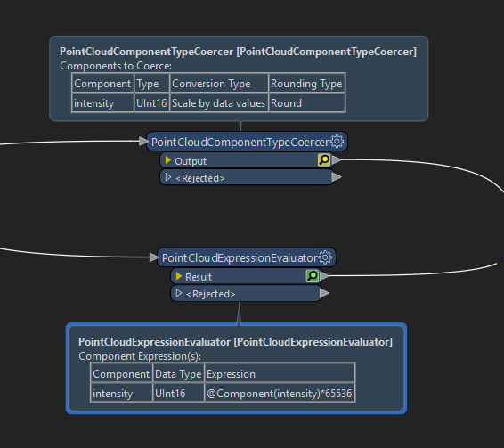
Task: Click Rejected port connector arrow of Coercer
Action: pos(337,177)
